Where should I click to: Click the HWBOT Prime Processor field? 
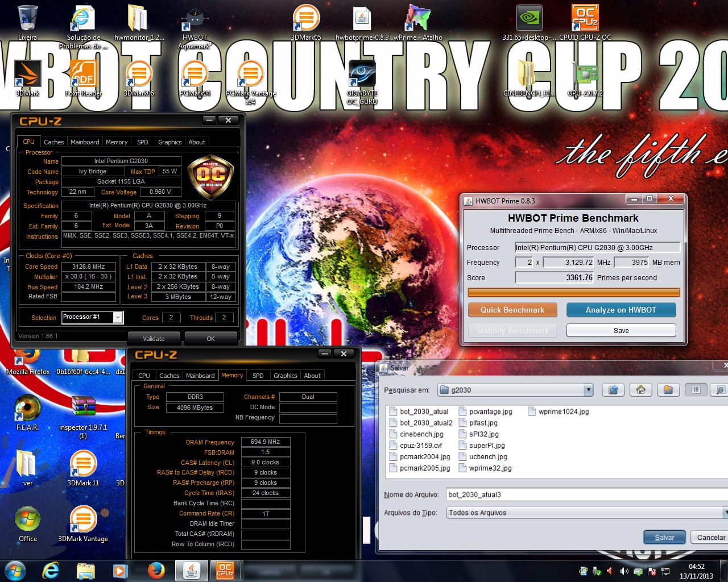point(597,247)
